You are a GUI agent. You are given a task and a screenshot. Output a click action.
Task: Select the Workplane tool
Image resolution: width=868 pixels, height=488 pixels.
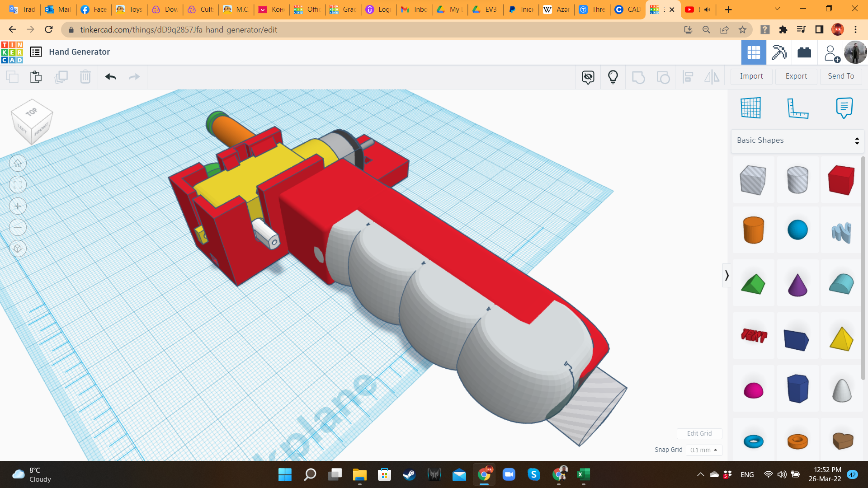tap(751, 108)
